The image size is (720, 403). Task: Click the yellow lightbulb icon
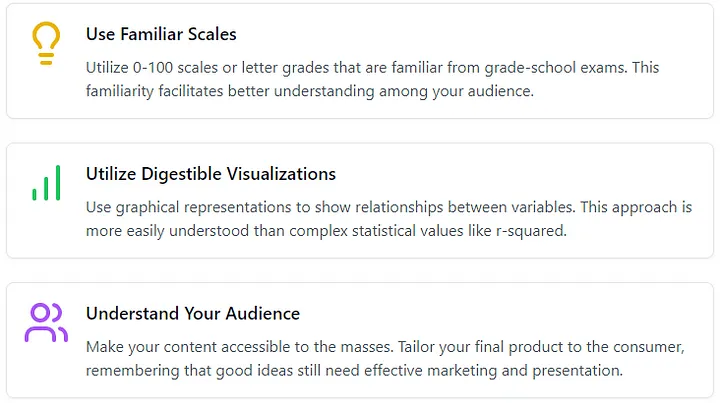coord(46,43)
